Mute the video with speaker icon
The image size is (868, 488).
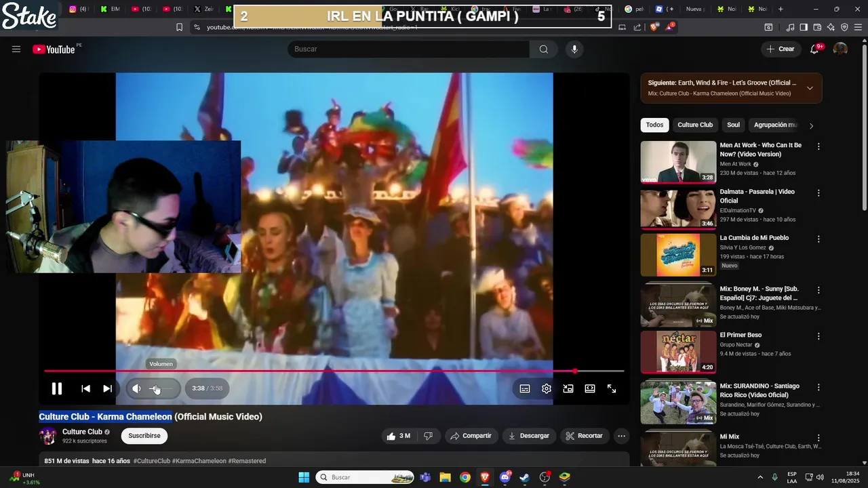136,388
